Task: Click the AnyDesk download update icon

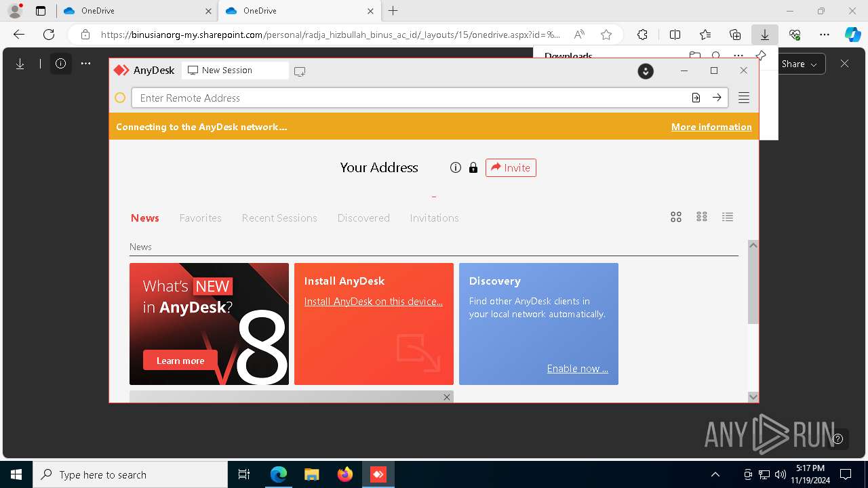Action: (x=646, y=70)
